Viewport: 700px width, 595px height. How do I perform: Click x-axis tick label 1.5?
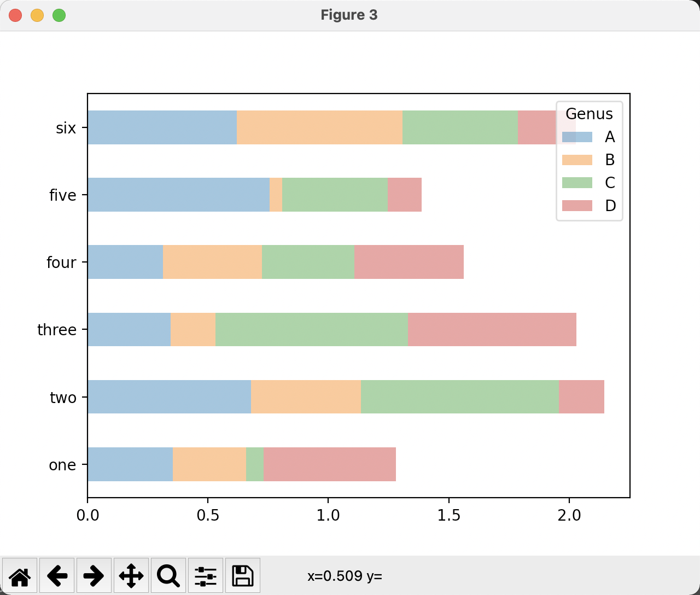[449, 515]
